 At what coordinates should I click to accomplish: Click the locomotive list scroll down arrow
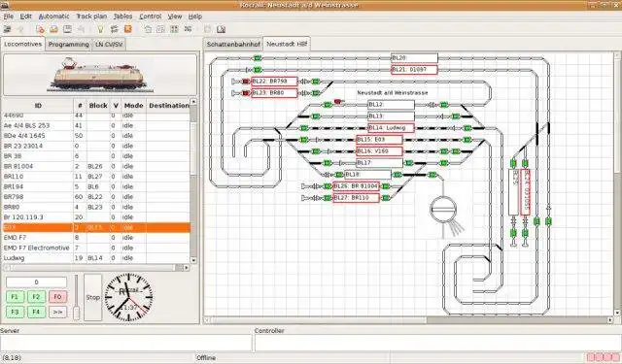tap(193, 260)
